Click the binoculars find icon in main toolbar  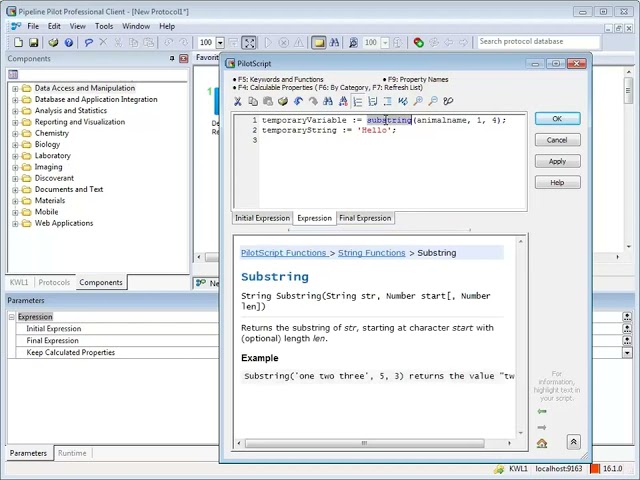click(334, 42)
